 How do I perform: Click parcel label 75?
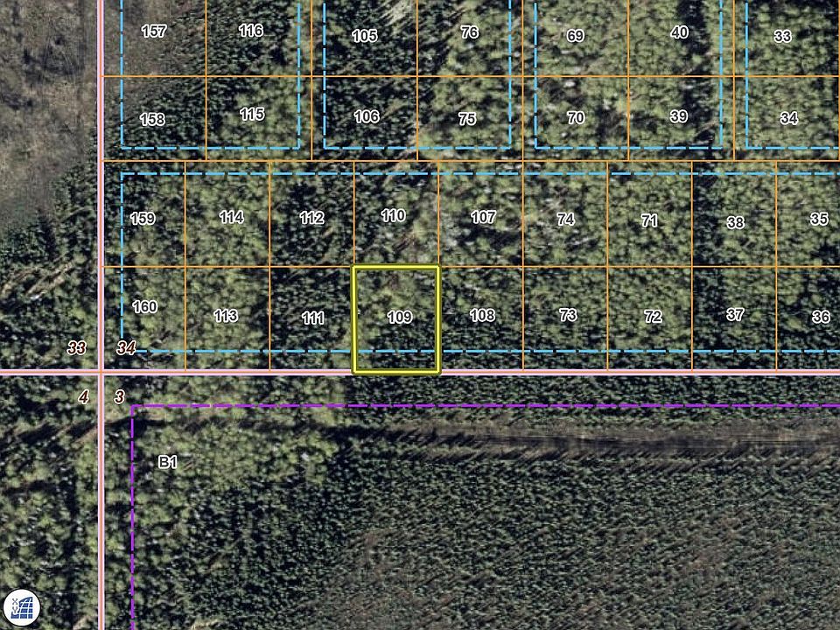pos(467,119)
